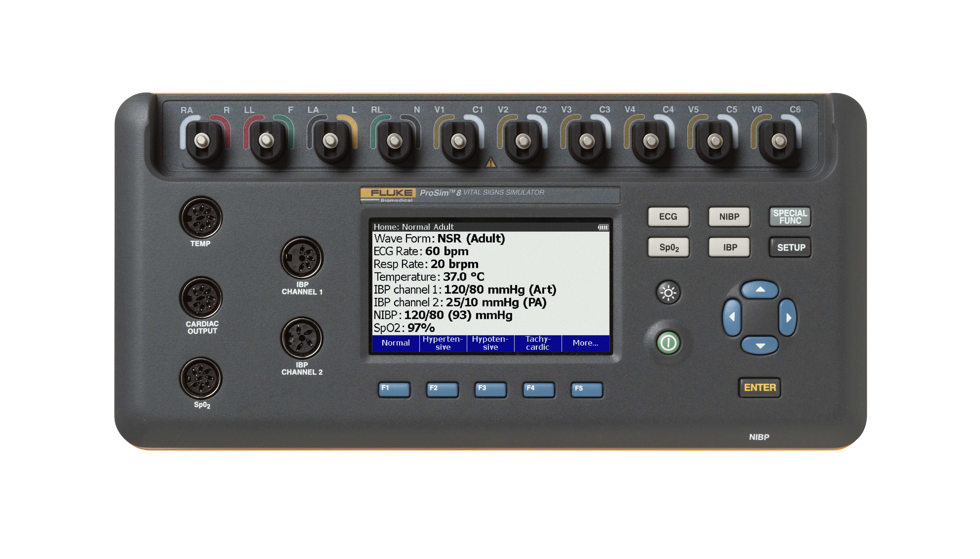Click the LL/F ECG lead post
The width and height of the screenshot is (980, 559).
(x=266, y=141)
